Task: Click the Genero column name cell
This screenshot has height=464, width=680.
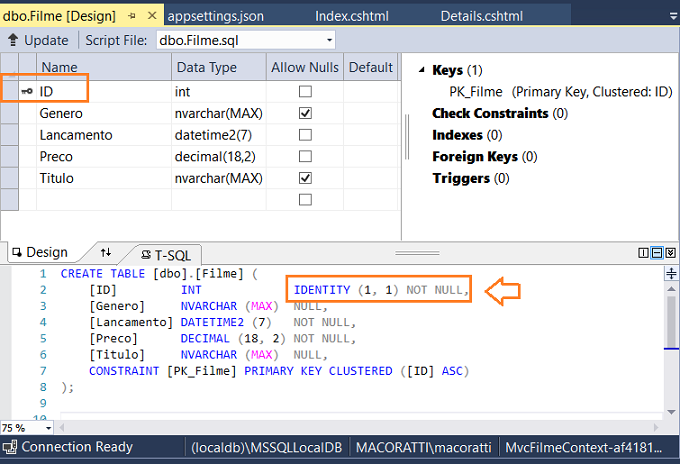Action: coord(104,113)
